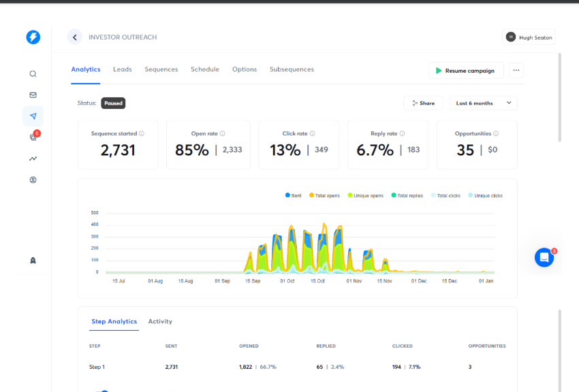Viewport: 579px width, 392px height.
Task: Click the rocket icon in the sidebar
Action: 33,261
